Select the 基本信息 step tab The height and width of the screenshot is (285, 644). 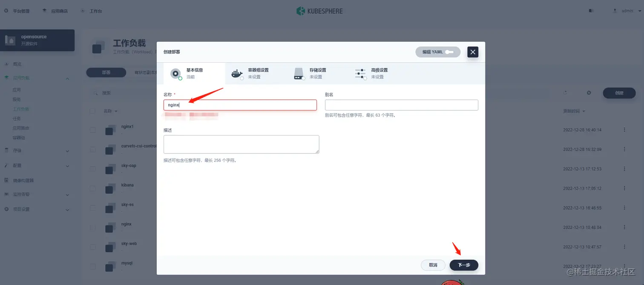click(194, 73)
